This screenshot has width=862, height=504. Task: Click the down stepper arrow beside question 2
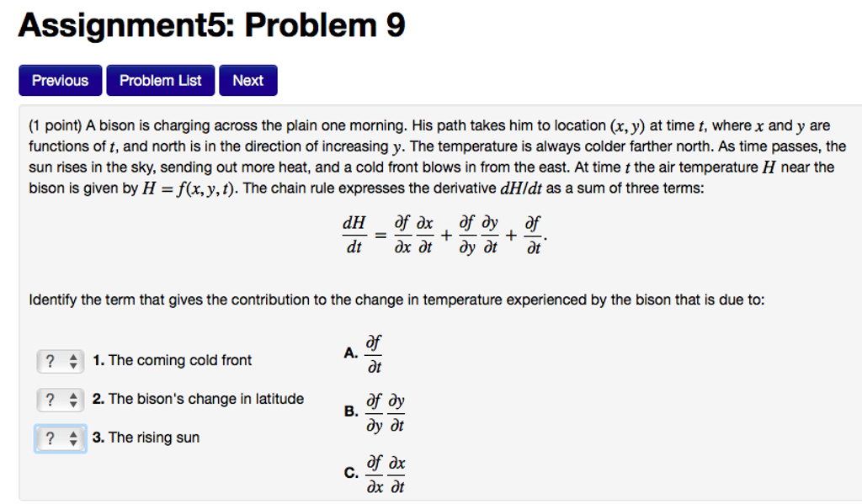[x=75, y=403]
